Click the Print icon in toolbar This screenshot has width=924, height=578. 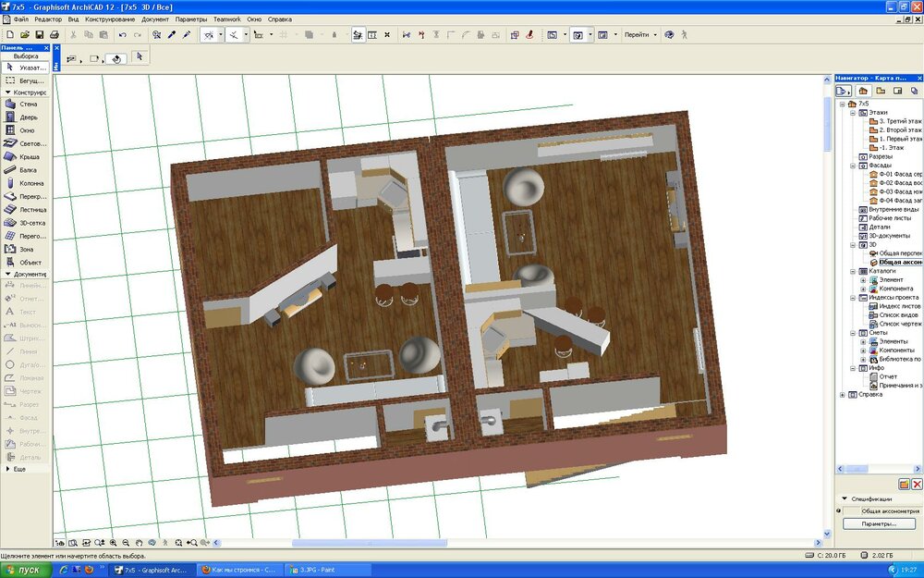tap(54, 34)
